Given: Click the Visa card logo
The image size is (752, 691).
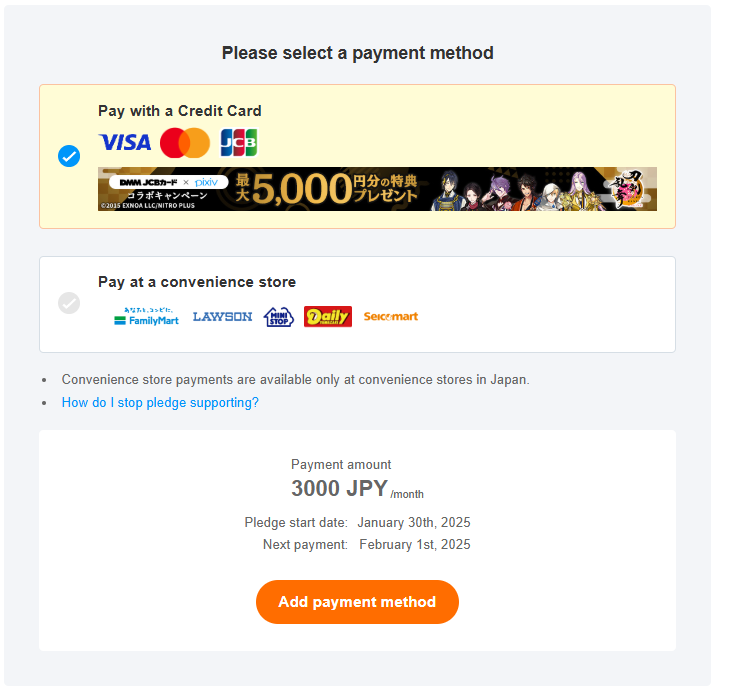Looking at the screenshot, I should 125,143.
